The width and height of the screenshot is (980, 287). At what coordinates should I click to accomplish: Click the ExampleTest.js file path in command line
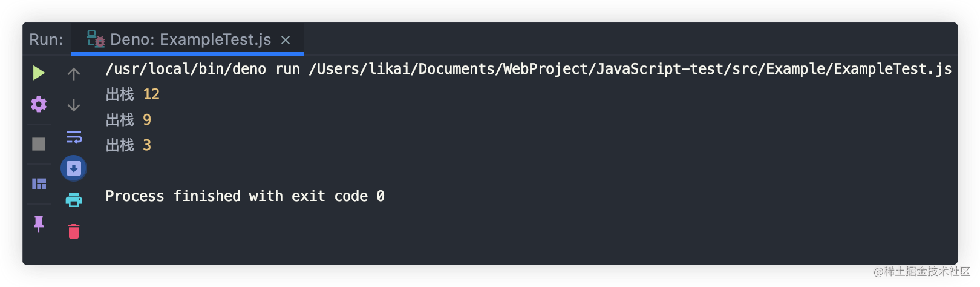630,69
